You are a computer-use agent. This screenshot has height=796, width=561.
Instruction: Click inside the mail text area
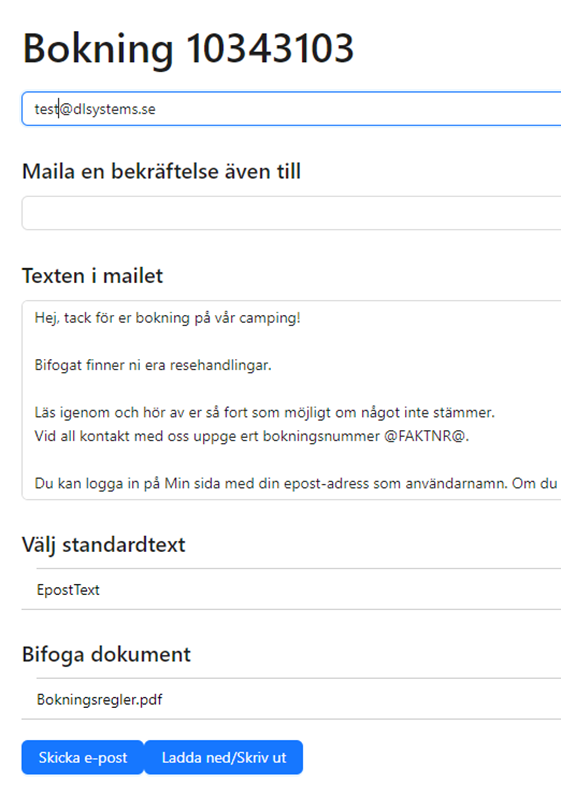(x=291, y=400)
